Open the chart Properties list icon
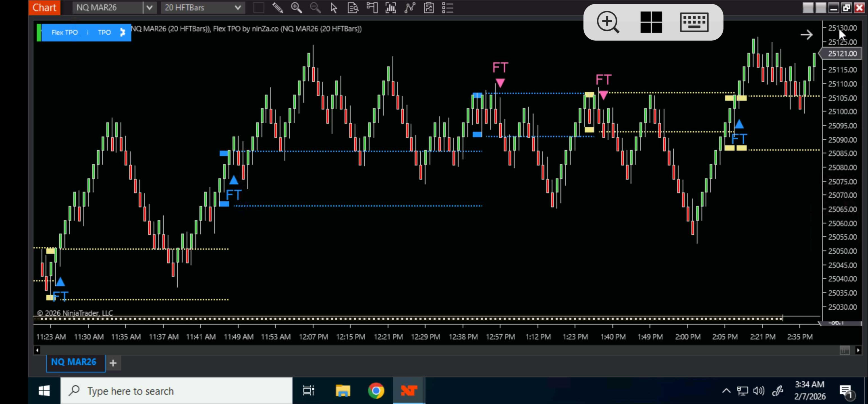Viewport: 868px width, 404px height. tap(447, 8)
